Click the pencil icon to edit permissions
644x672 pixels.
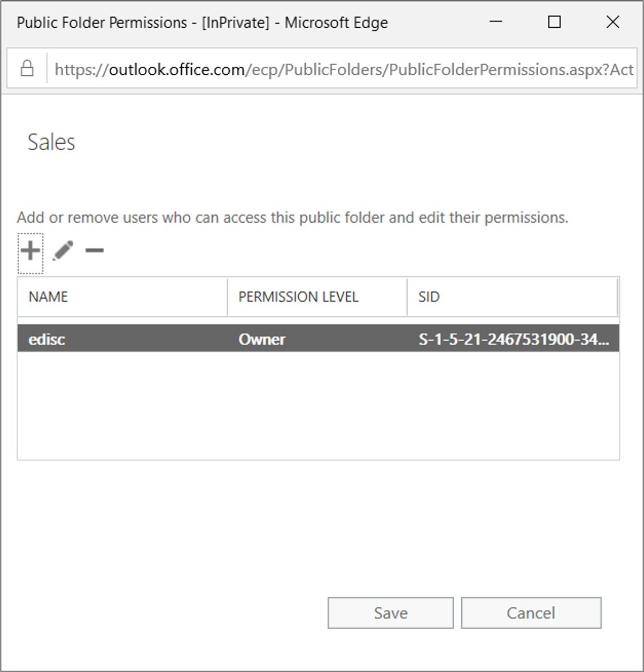click(x=63, y=251)
